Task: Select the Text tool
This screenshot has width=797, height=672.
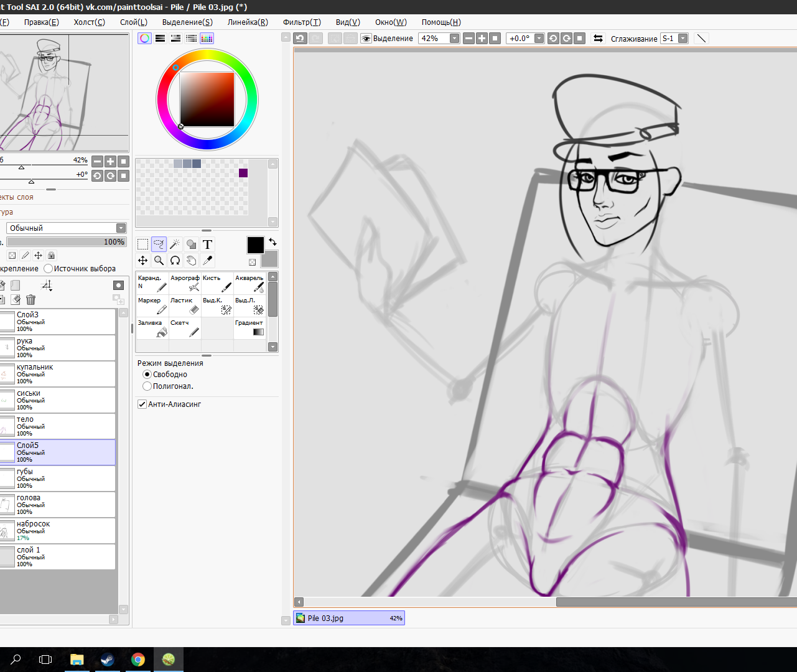Action: (207, 245)
